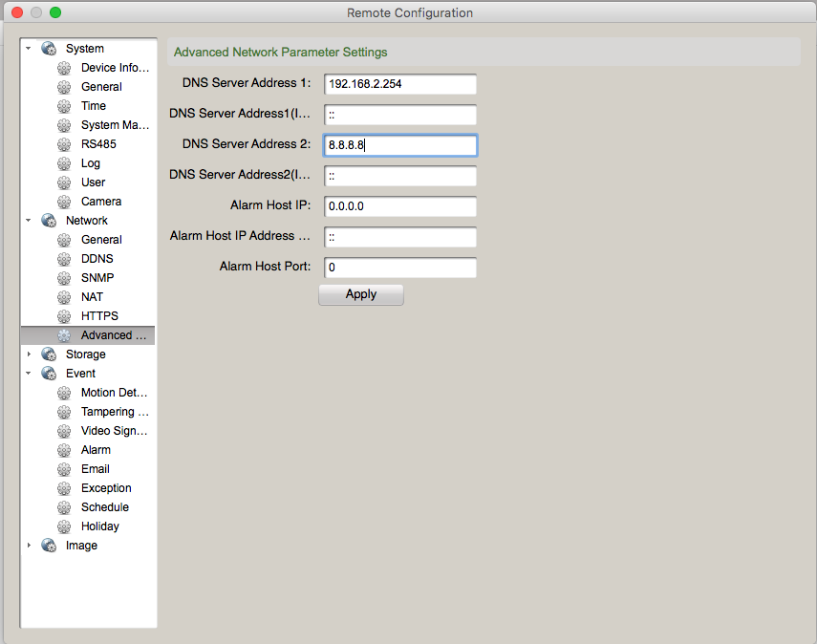Open the Device Info page
This screenshot has height=644, width=817.
point(116,68)
